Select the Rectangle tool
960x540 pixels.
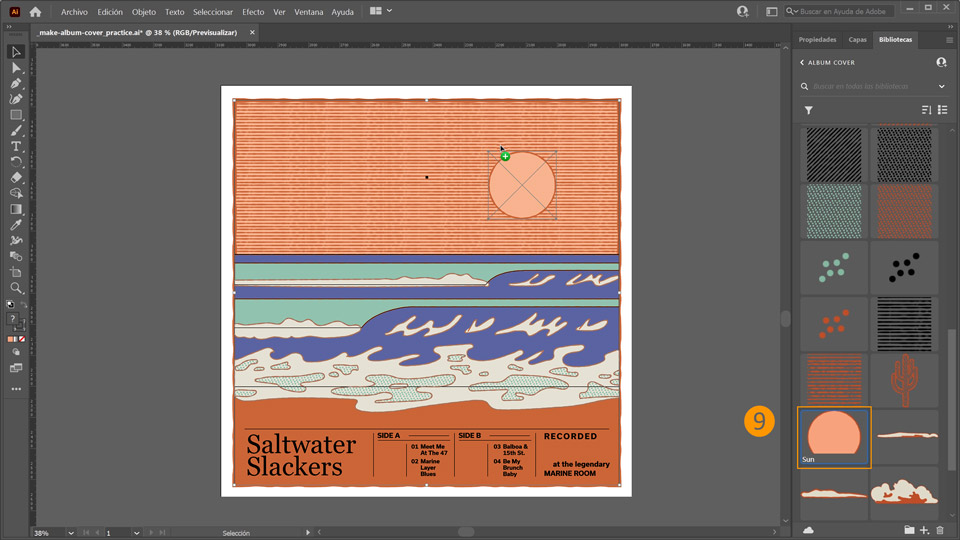[16, 115]
